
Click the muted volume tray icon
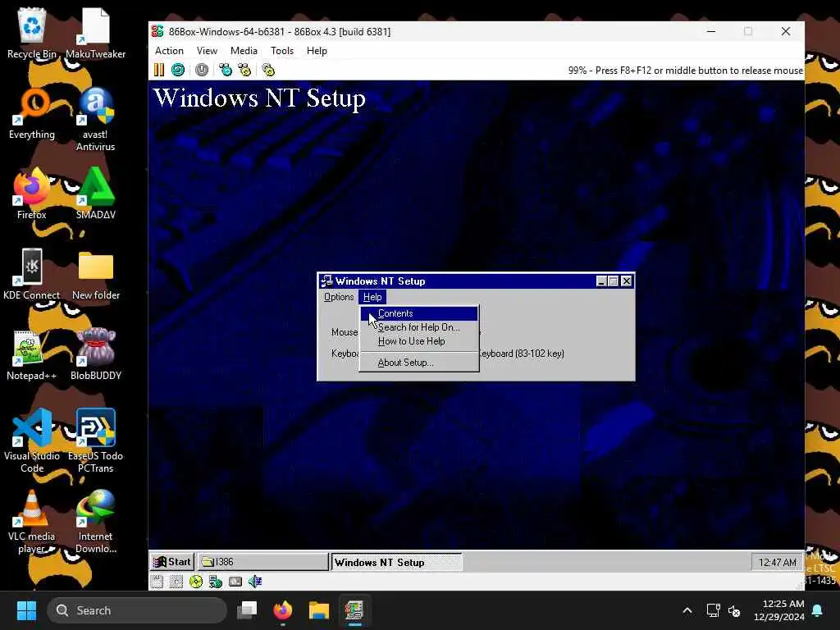[734, 610]
